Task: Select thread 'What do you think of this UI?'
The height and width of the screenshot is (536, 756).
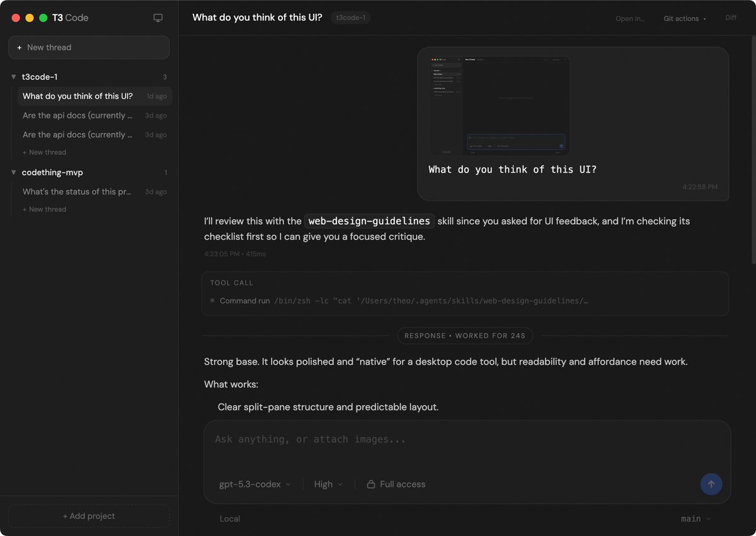Action: pos(94,96)
